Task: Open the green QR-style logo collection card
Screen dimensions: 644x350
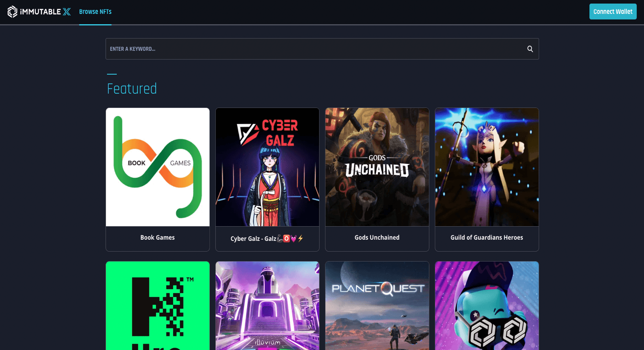Action: [158, 306]
